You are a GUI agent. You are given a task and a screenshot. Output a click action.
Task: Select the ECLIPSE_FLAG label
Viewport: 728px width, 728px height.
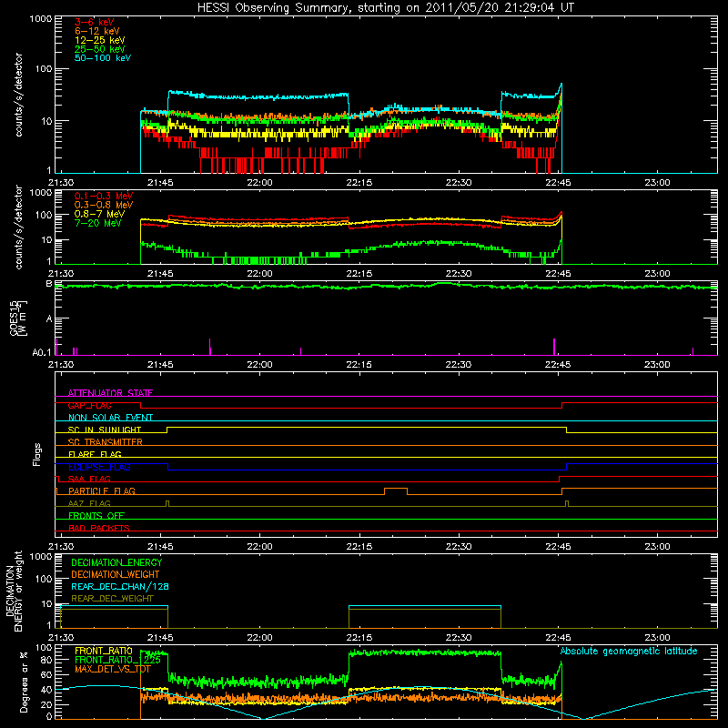tap(99, 467)
